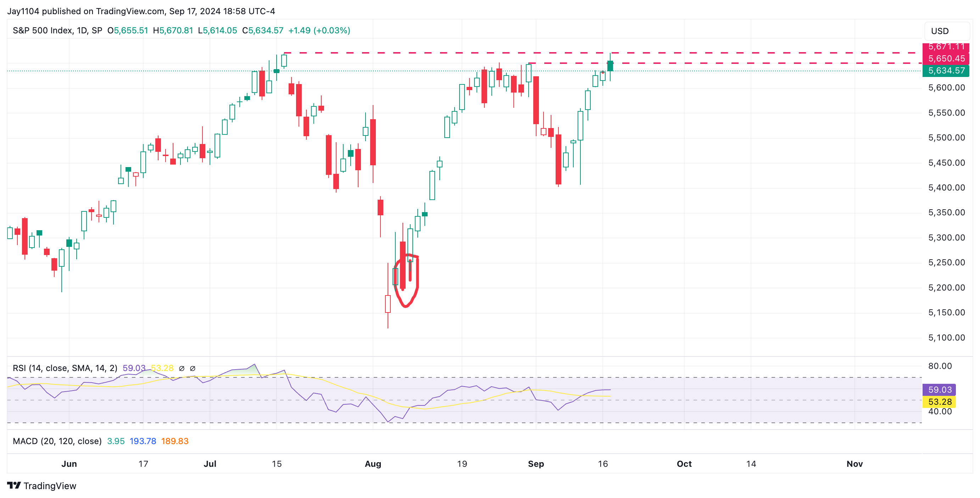Click the 14 label on time axis
This screenshot has height=498, width=980.
click(x=751, y=464)
